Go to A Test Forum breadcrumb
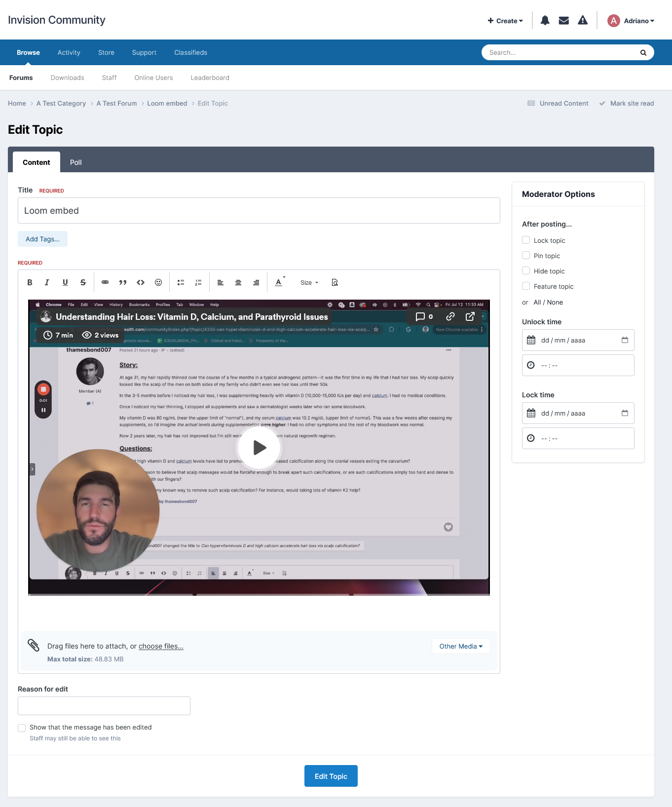 (x=116, y=103)
